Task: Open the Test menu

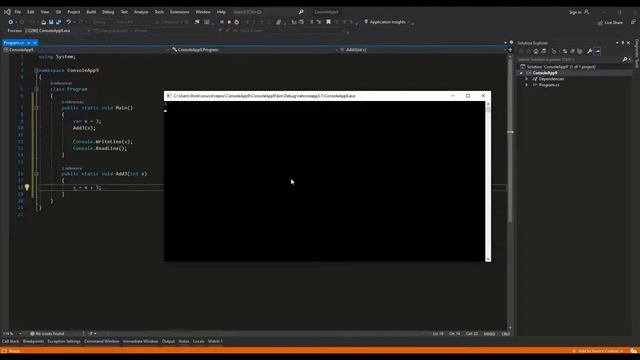Action: tap(124, 12)
